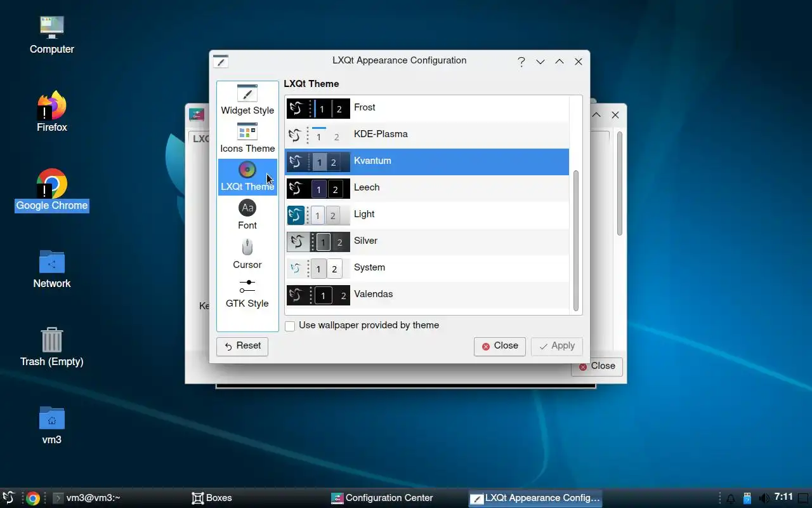Select the vm3 home folder icon
This screenshot has width=812, height=508.
coord(52,425)
